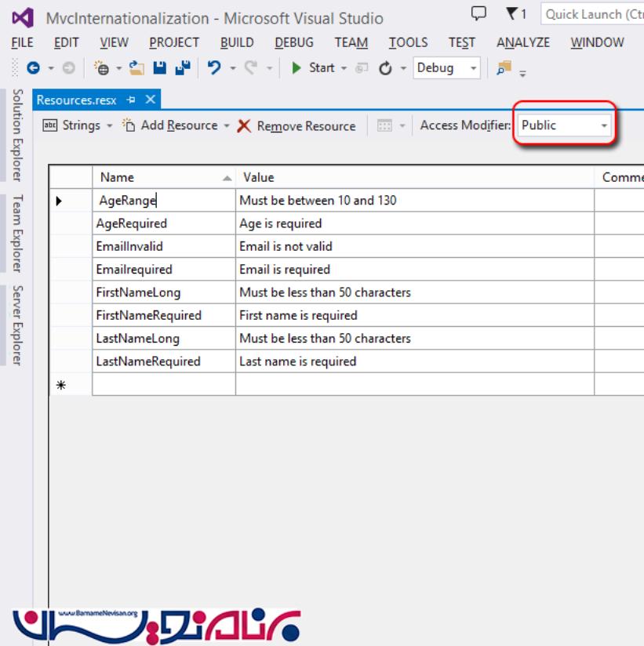Open the BUILD menu
Image resolution: width=644 pixels, height=646 pixels.
tap(236, 42)
